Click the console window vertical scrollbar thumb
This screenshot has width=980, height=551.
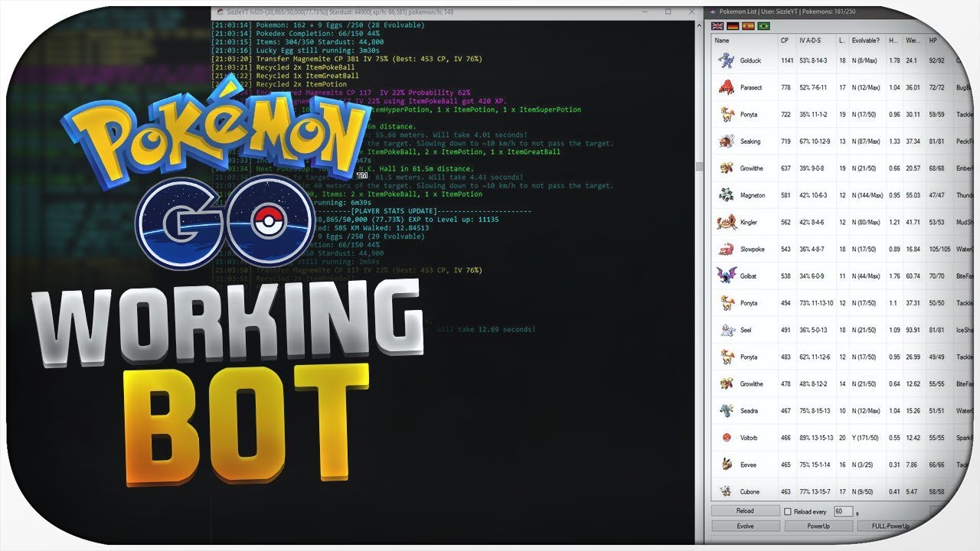(698, 166)
